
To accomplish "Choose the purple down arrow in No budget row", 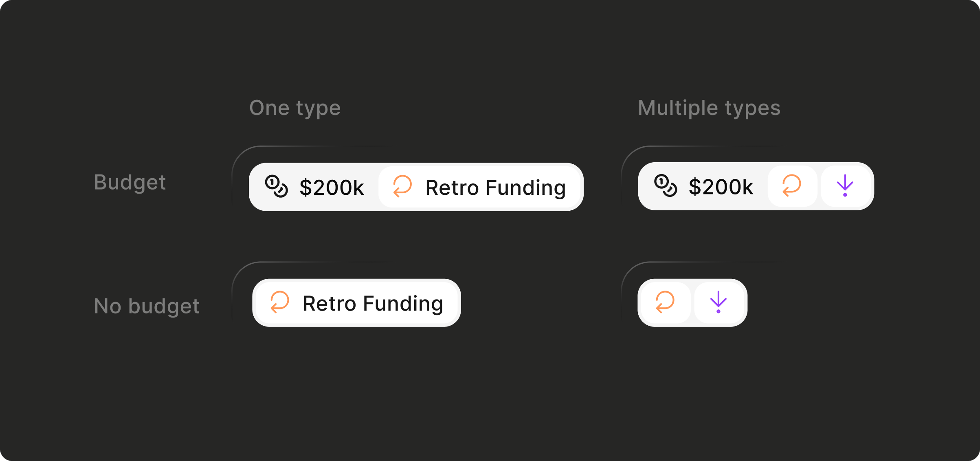I will [718, 302].
